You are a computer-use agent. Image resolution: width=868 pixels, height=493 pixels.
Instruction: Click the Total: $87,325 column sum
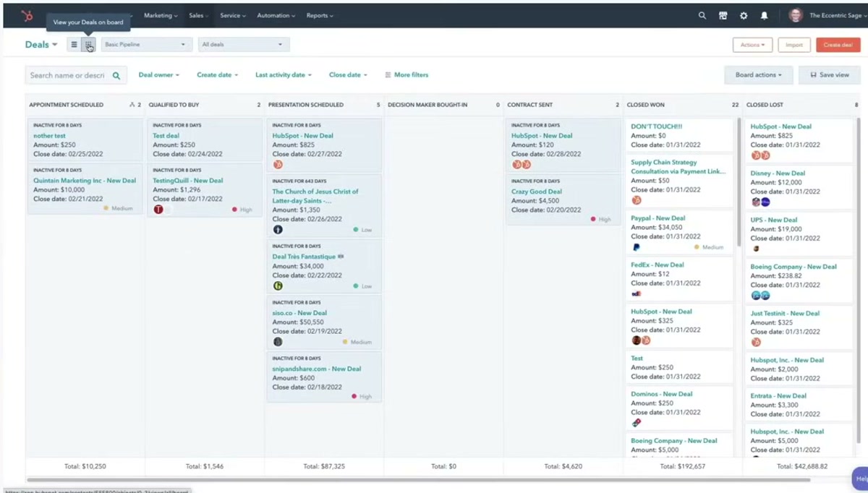324,467
